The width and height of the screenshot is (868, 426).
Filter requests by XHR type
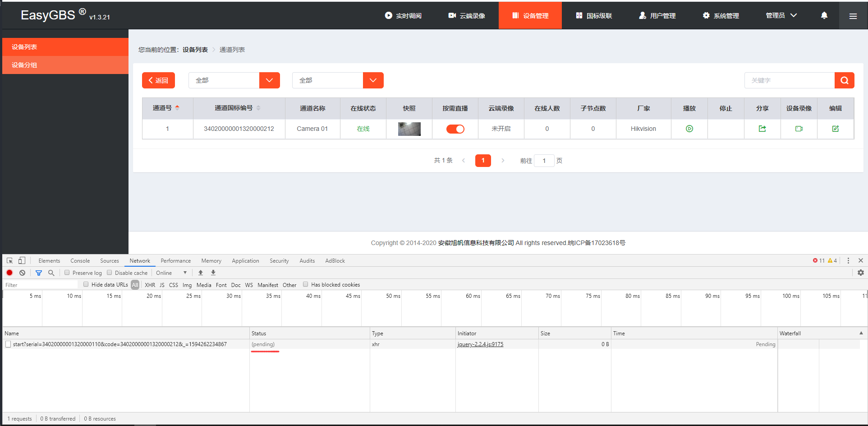(150, 285)
